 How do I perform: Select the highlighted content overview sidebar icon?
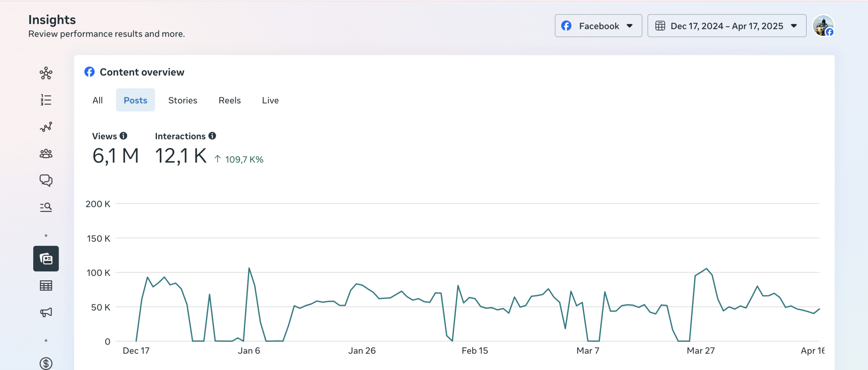coord(46,259)
